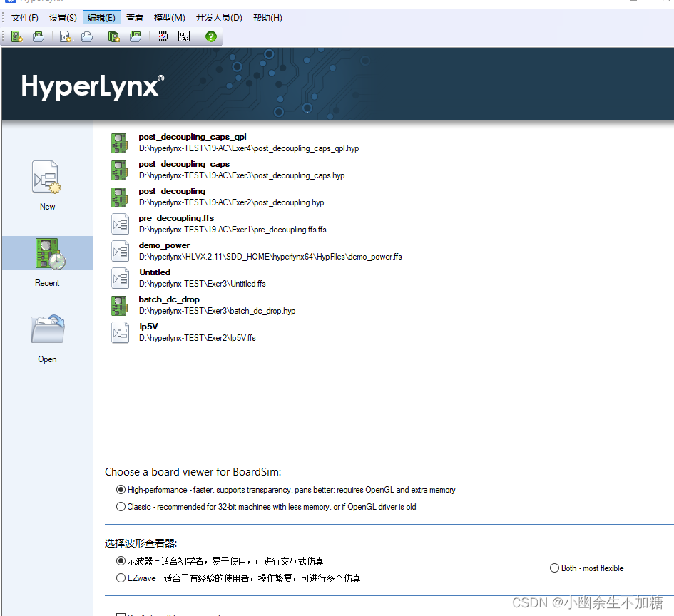Open the matrix viewer toolbar icon
Image resolution: width=674 pixels, height=616 pixels.
(x=184, y=36)
